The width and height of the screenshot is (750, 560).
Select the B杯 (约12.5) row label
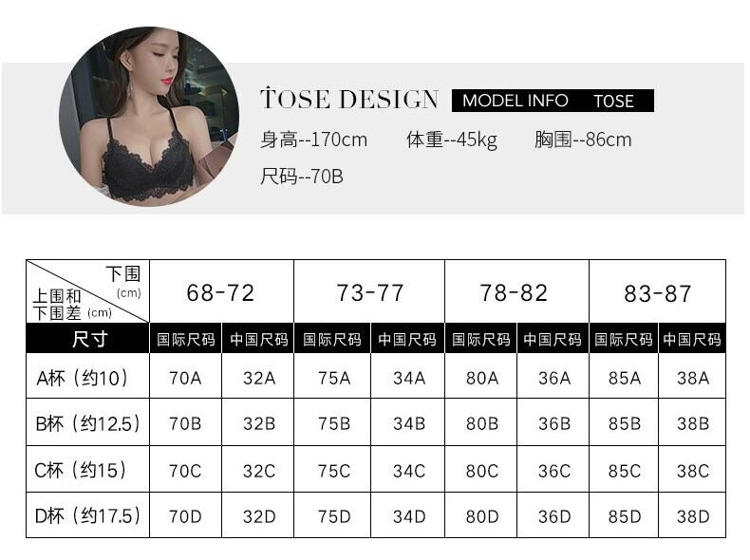click(x=88, y=423)
